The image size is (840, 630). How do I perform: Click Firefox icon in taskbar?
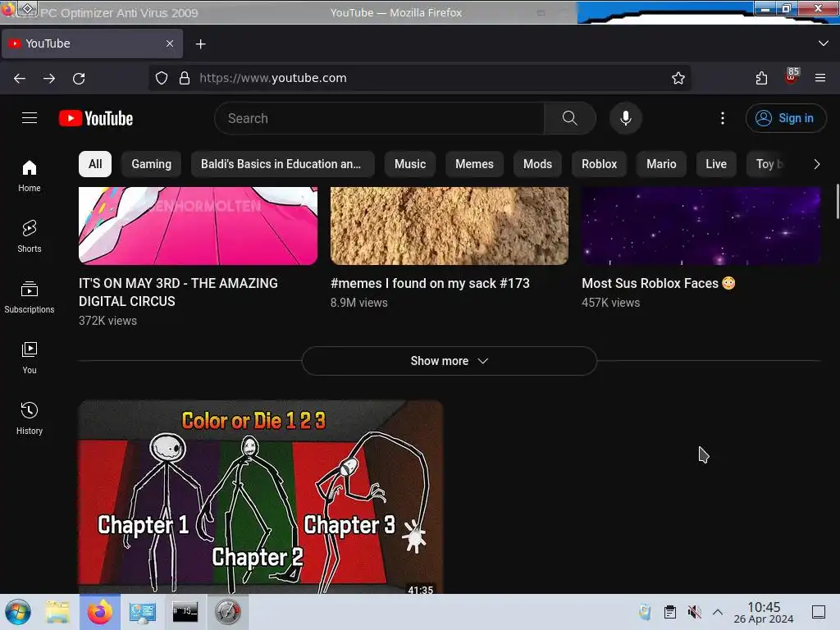point(99,612)
